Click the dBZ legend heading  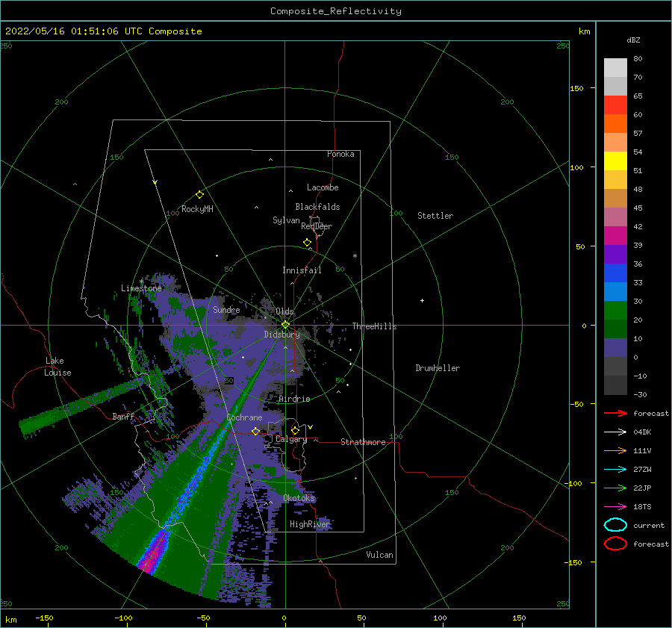[633, 40]
